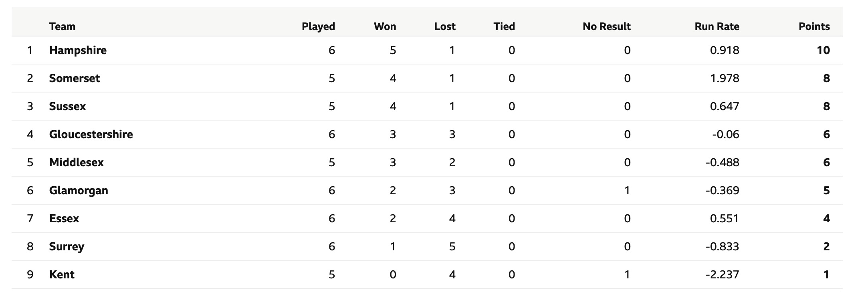Image resolution: width=868 pixels, height=294 pixels.
Task: Click Kent's -2.237 run rate value
Action: coord(723,274)
